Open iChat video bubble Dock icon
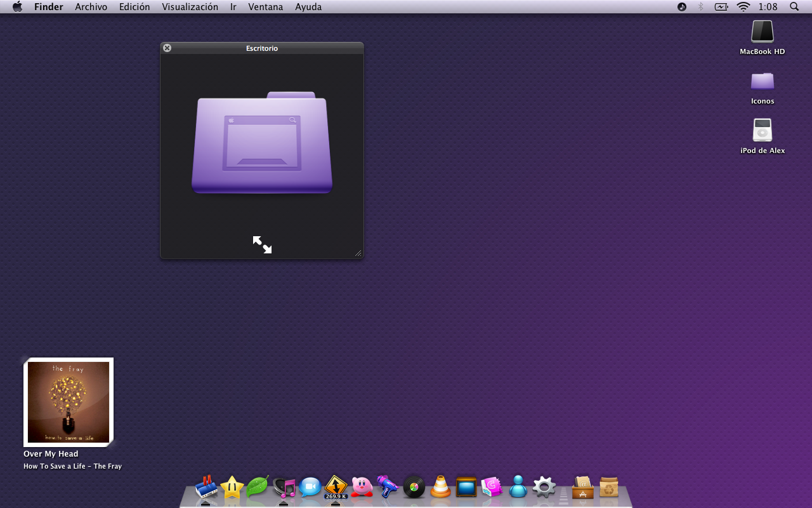This screenshot has height=508, width=812. [310, 487]
